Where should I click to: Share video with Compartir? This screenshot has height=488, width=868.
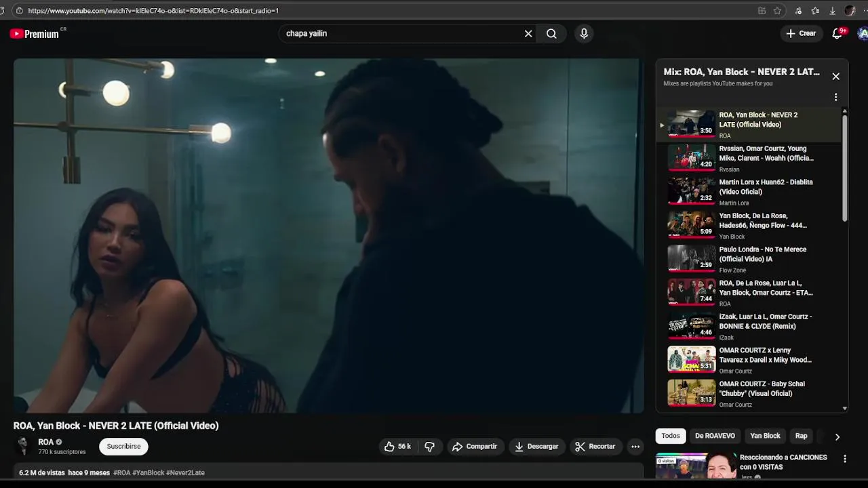click(x=475, y=446)
